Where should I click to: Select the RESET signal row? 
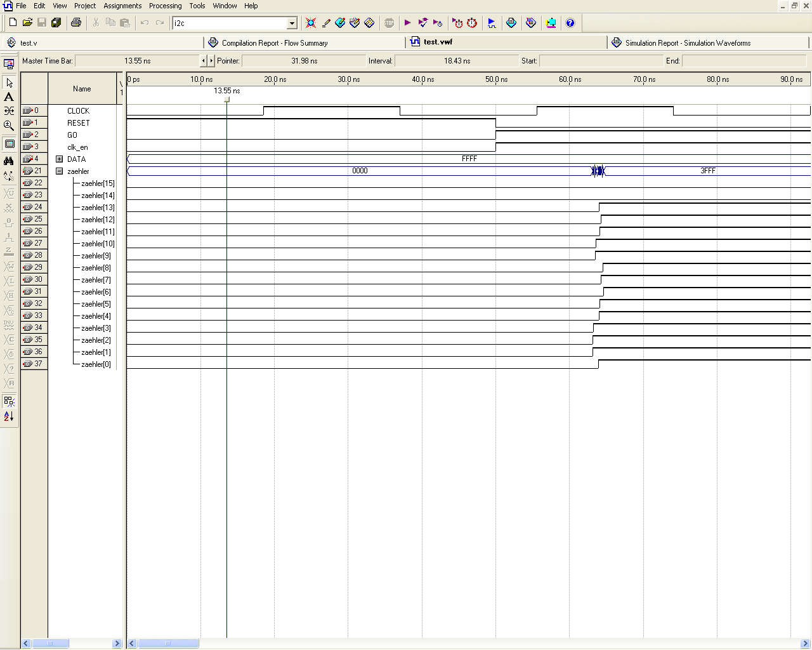[x=79, y=123]
